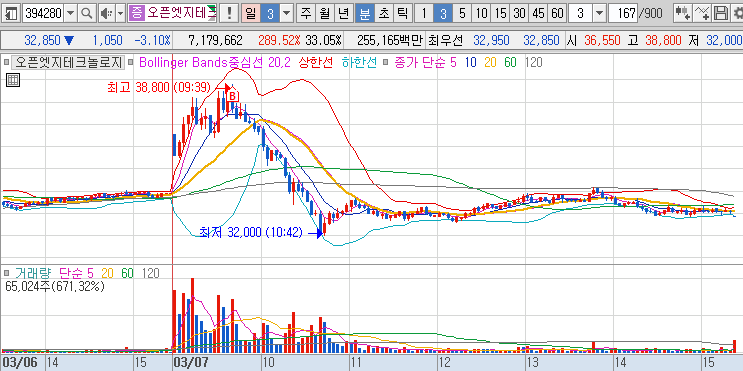The image size is (743, 371).
Task: Select the 30-minute interval button
Action: (519, 13)
